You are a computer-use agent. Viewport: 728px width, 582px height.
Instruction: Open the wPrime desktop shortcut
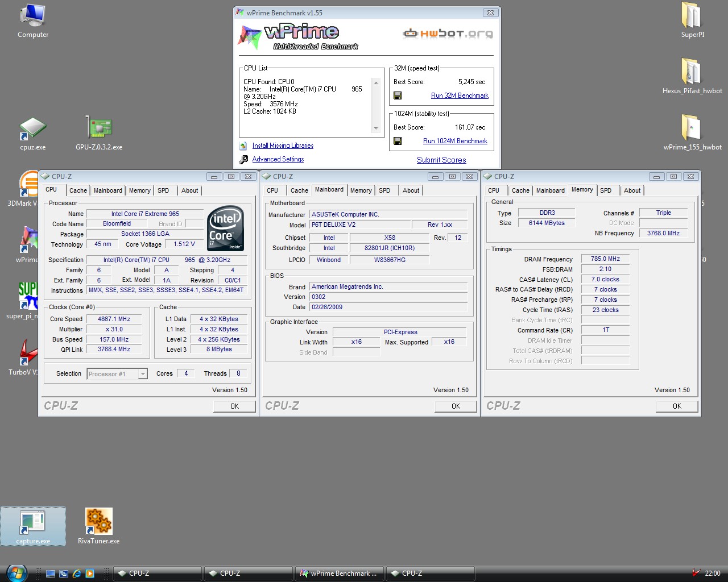tap(26, 245)
